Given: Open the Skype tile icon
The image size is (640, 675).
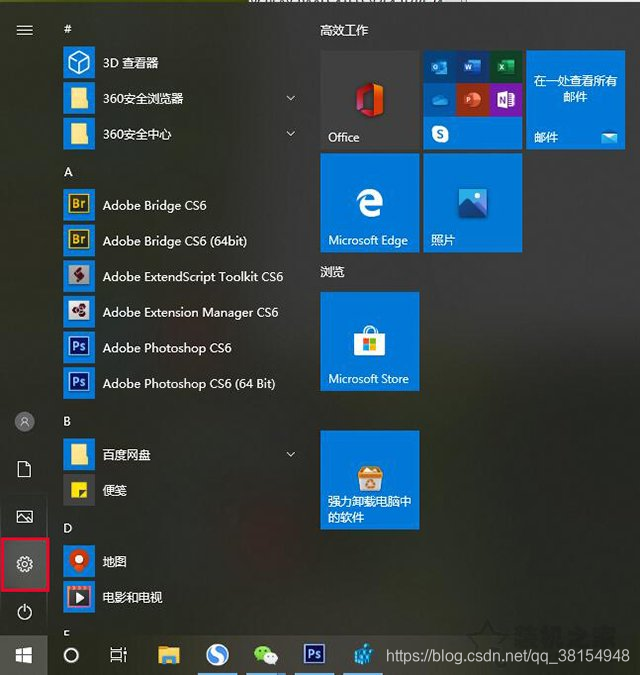Looking at the screenshot, I should [439, 134].
